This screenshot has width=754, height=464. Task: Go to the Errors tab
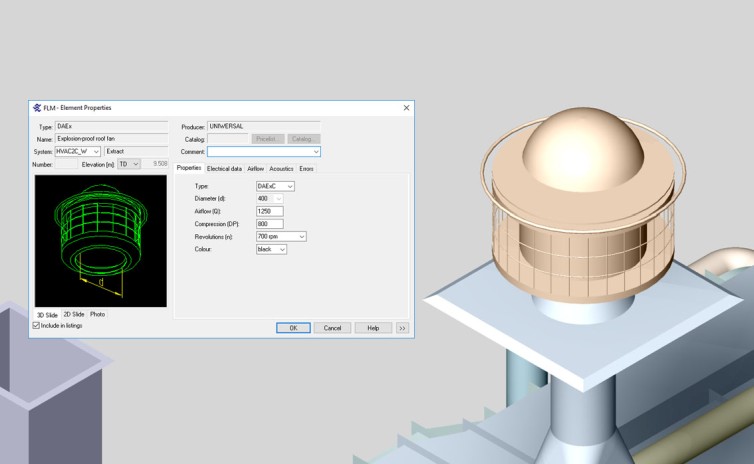click(306, 168)
